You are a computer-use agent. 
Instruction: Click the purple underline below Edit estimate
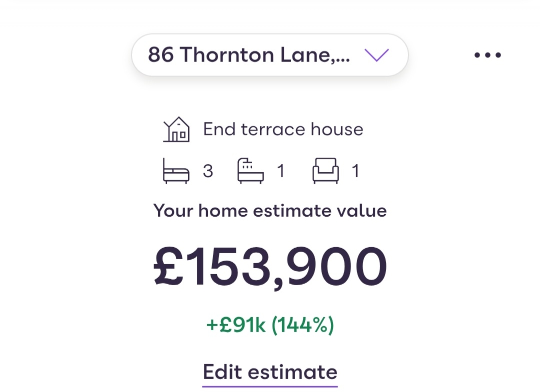[270, 386]
